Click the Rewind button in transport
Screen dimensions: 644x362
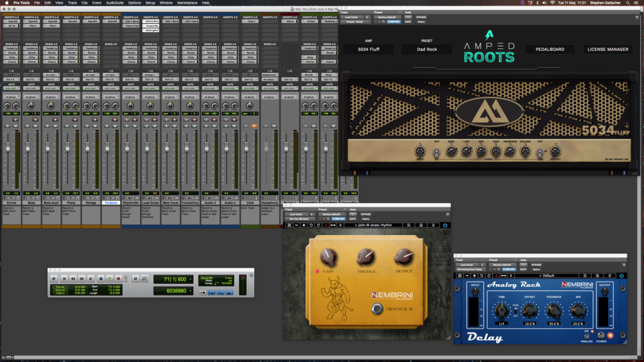tap(73, 278)
